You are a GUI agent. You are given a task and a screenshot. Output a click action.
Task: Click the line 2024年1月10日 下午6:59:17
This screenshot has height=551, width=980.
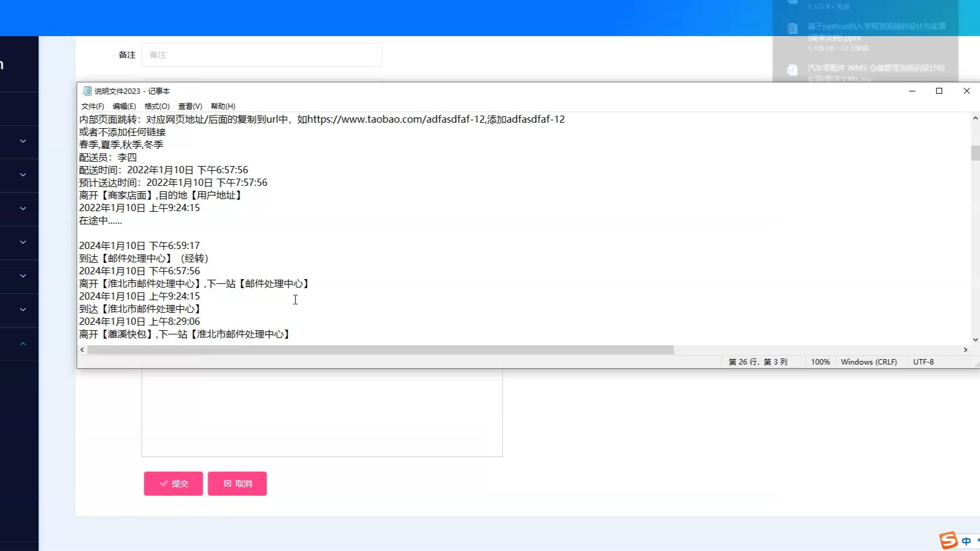tap(139, 245)
